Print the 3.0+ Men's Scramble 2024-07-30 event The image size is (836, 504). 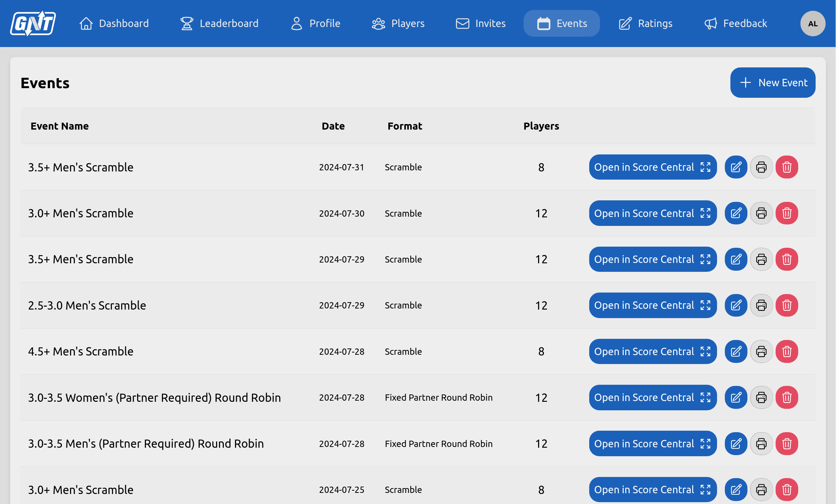762,213
